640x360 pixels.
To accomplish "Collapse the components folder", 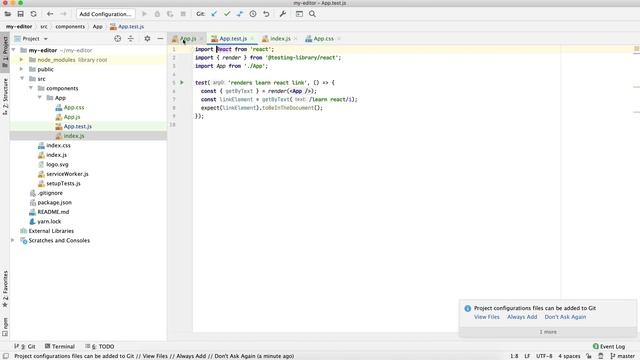I will [31, 88].
